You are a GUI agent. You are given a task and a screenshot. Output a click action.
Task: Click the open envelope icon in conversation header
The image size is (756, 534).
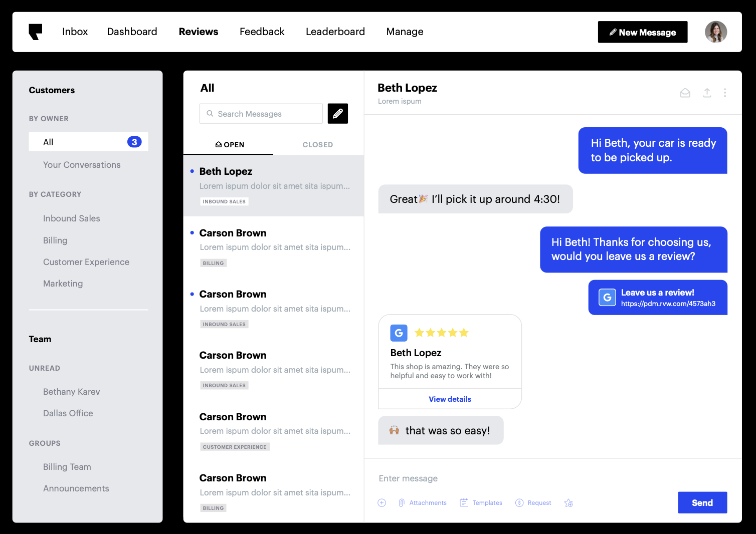[x=685, y=93]
